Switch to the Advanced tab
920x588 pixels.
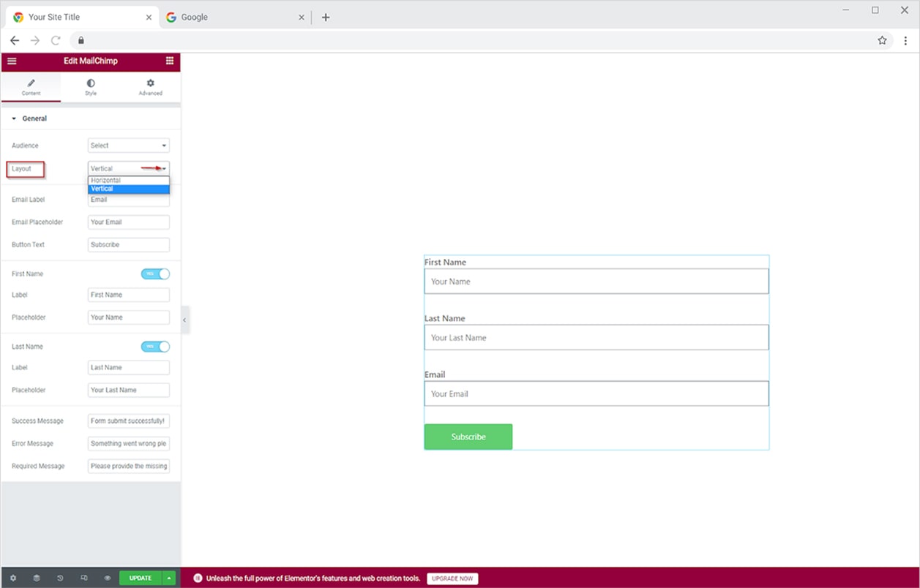tap(150, 87)
